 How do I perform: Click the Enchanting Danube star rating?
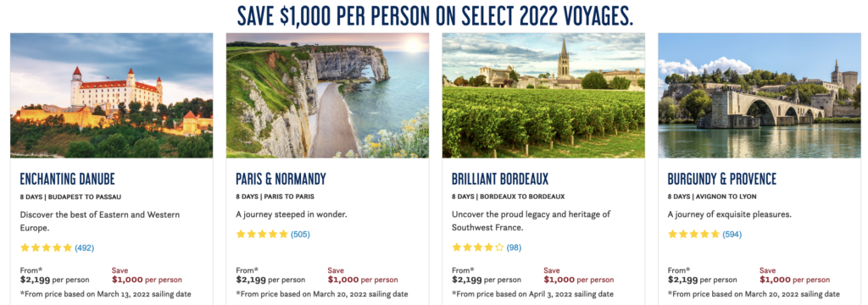(46, 247)
